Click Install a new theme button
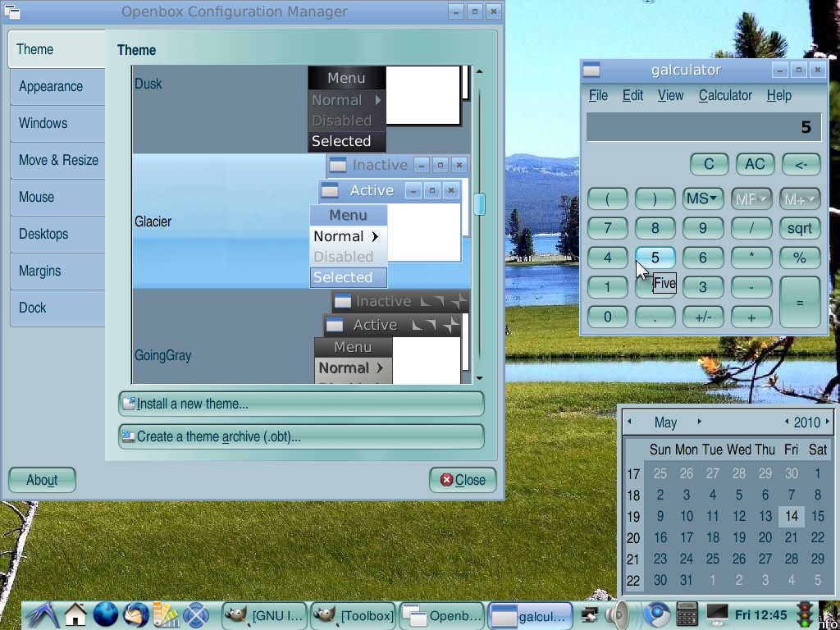This screenshot has height=630, width=840. tap(301, 404)
